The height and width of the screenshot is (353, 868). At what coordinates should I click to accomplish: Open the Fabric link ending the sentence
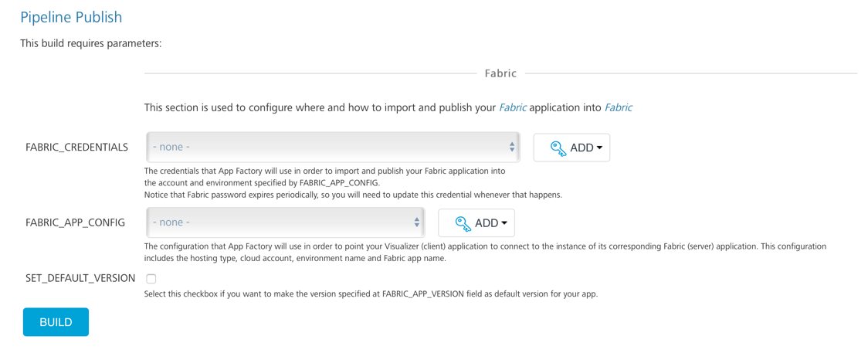tap(618, 107)
